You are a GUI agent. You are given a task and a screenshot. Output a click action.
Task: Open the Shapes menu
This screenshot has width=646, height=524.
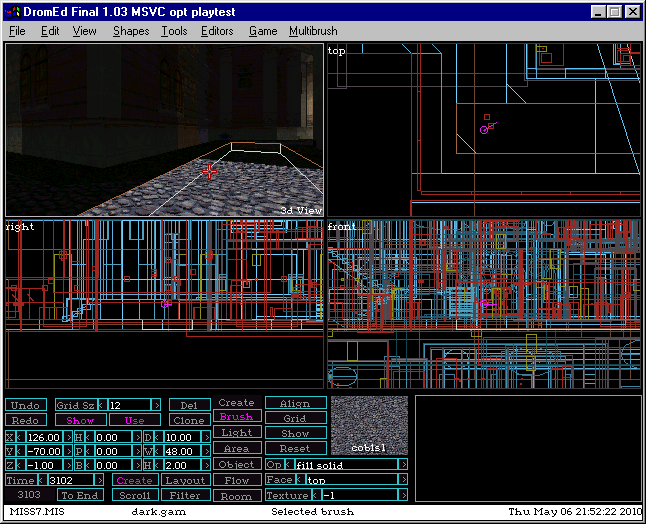point(130,31)
